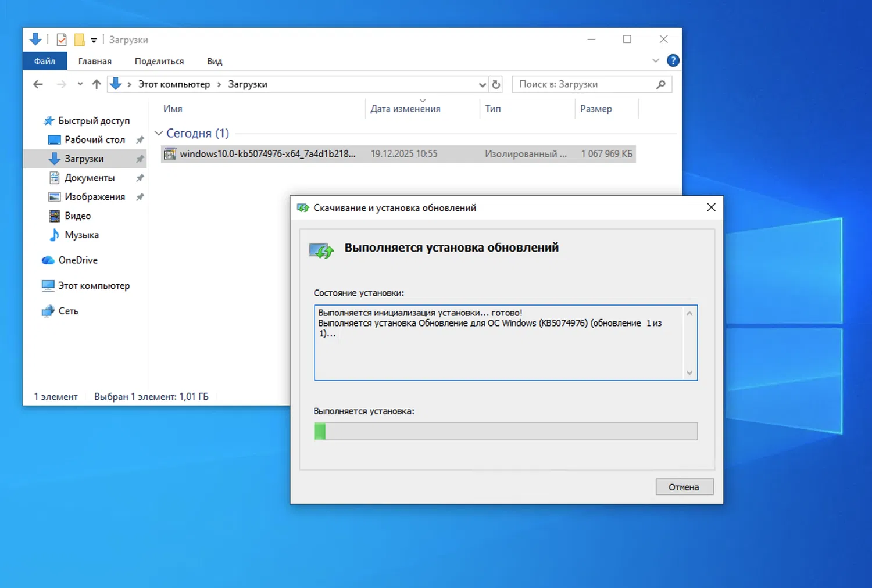Click status text Выбран 1 элемент: 1,01 ГБ
872x588 pixels.
coord(151,397)
